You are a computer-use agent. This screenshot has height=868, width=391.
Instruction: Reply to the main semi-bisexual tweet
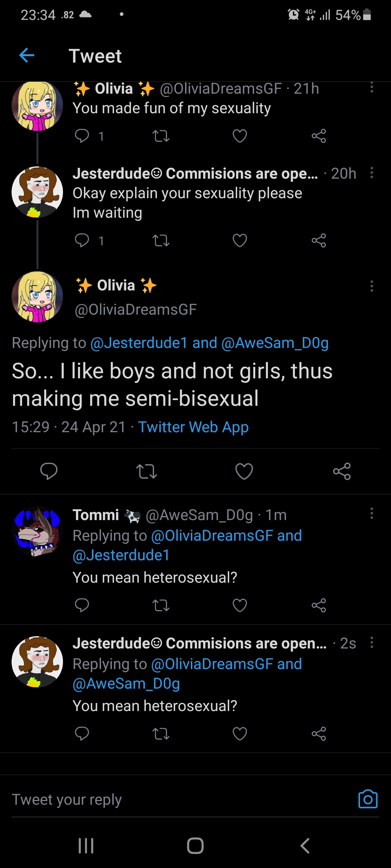[49, 471]
